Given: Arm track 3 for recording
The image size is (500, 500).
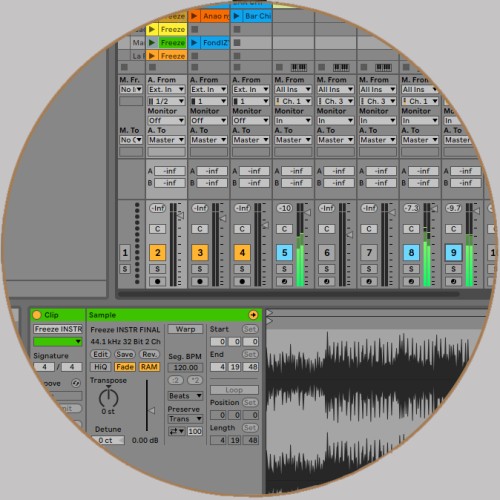Looking at the screenshot, I should click(200, 281).
